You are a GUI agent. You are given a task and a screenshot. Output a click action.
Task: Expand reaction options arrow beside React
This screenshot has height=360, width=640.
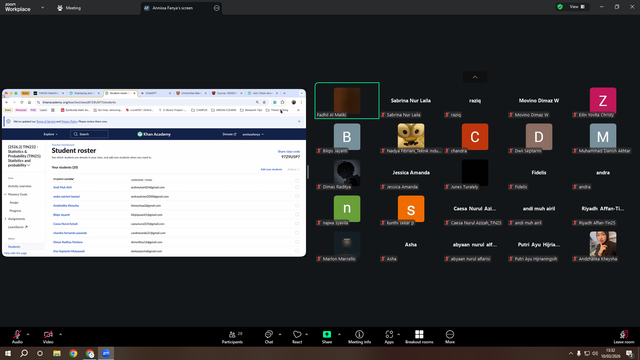pos(307,334)
